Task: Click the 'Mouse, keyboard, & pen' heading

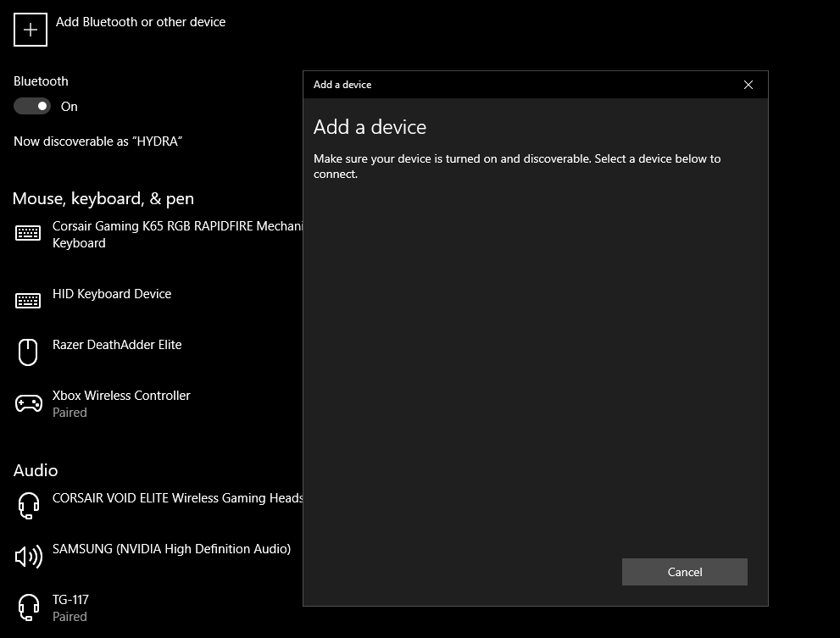Action: pyautogui.click(x=103, y=199)
